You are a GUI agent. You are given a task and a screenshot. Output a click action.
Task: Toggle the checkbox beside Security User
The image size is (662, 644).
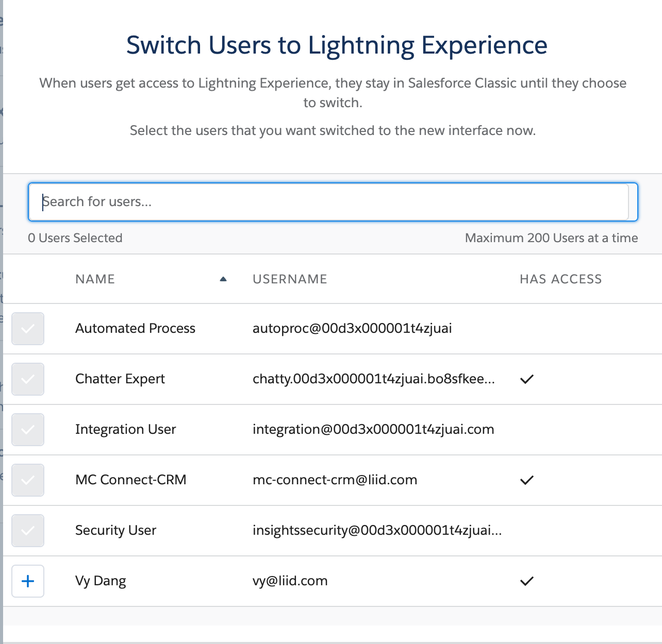(x=27, y=531)
